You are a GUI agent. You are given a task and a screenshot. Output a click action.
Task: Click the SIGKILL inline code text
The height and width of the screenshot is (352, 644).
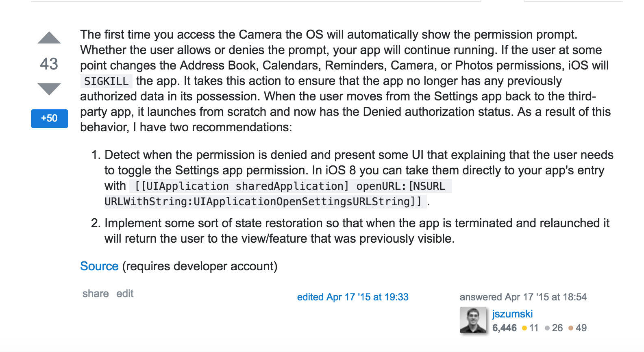(x=106, y=81)
